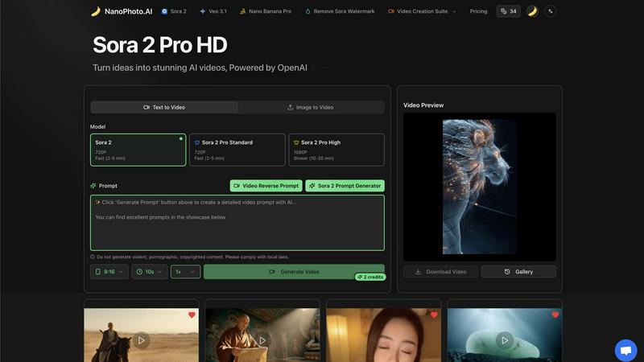Switch to the Image to Video tab
Image resolution: width=644 pixels, height=362 pixels.
[x=311, y=107]
